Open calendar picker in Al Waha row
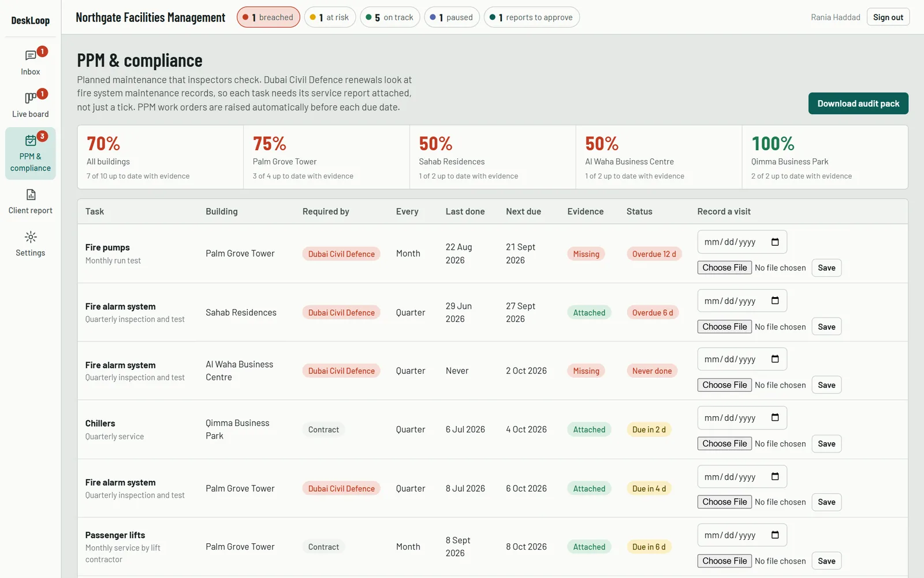The image size is (924, 578). tap(775, 359)
